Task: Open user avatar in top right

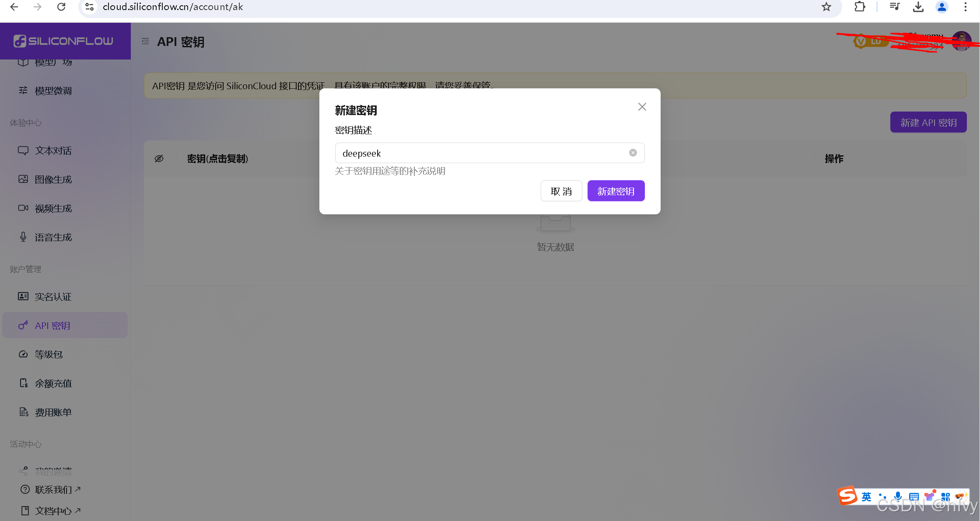Action: point(961,41)
